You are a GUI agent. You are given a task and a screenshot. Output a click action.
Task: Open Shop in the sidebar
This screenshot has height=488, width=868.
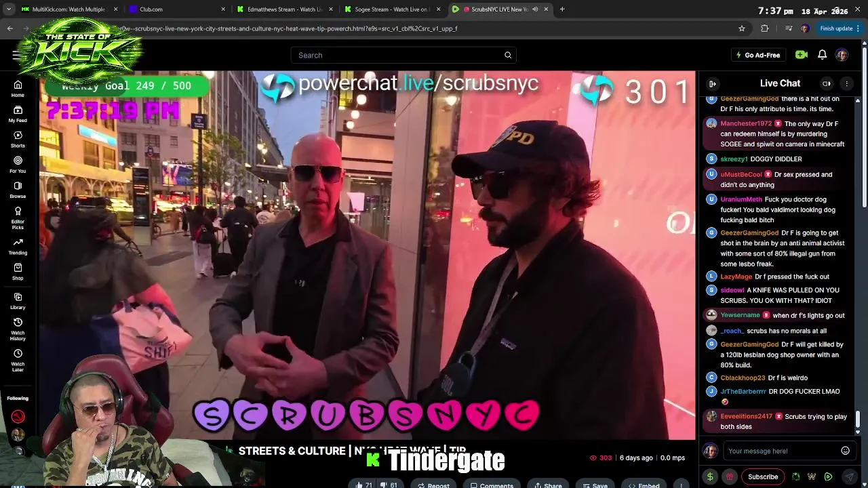pyautogui.click(x=18, y=272)
